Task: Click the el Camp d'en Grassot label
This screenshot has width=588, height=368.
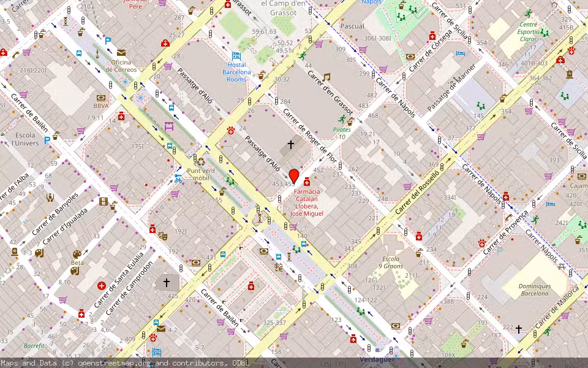Action: tap(284, 8)
